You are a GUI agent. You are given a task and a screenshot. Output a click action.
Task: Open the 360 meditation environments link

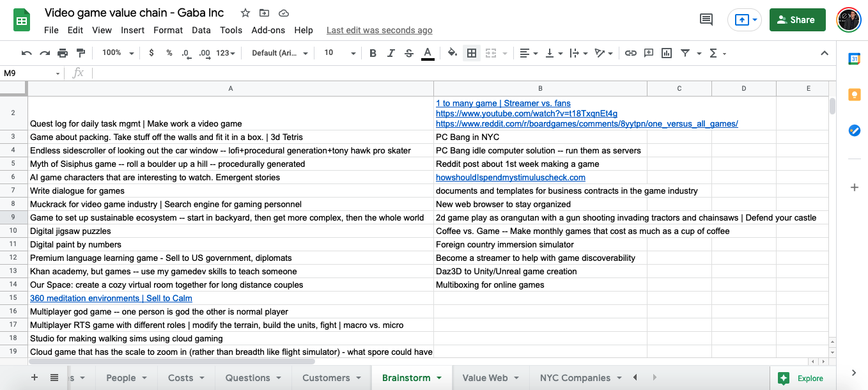(x=111, y=298)
